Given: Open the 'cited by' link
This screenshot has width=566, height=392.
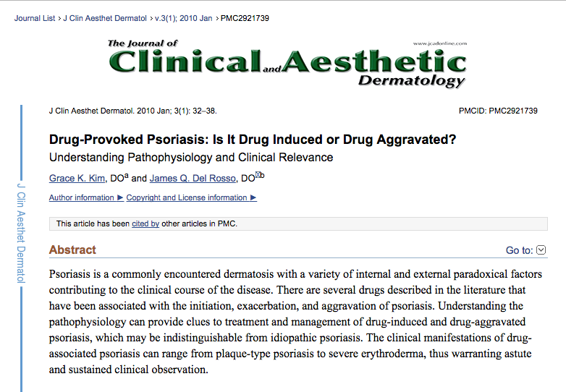Looking at the screenshot, I should (145, 223).
